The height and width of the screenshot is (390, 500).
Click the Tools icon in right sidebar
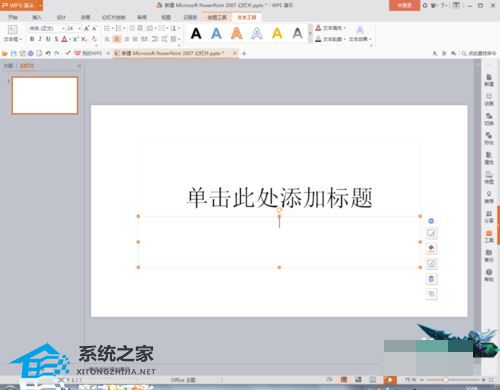pyautogui.click(x=489, y=236)
